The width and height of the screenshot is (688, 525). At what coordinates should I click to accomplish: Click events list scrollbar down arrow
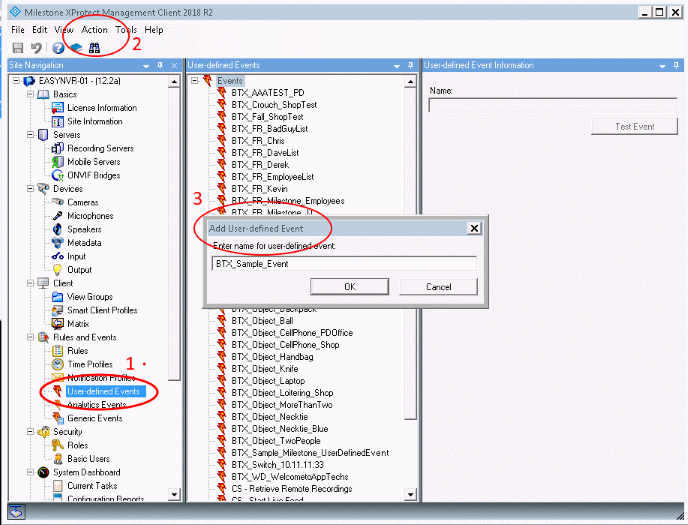pos(410,495)
